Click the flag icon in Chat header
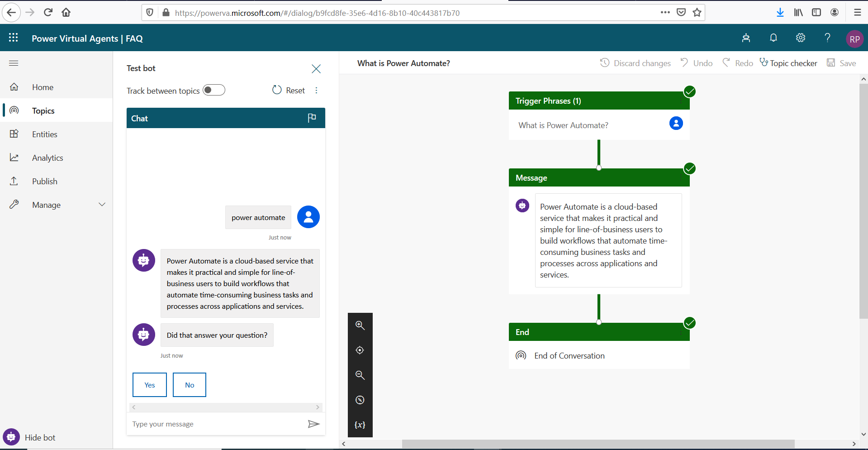868x450 pixels. (x=312, y=118)
